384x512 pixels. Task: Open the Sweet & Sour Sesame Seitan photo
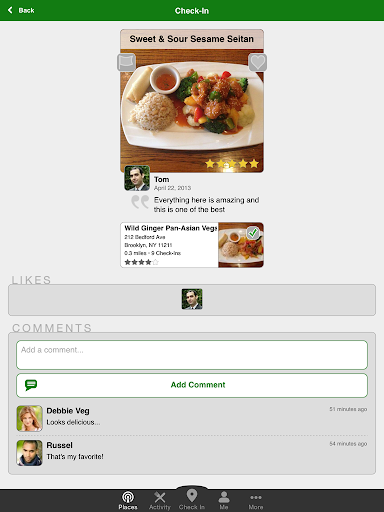tap(192, 101)
